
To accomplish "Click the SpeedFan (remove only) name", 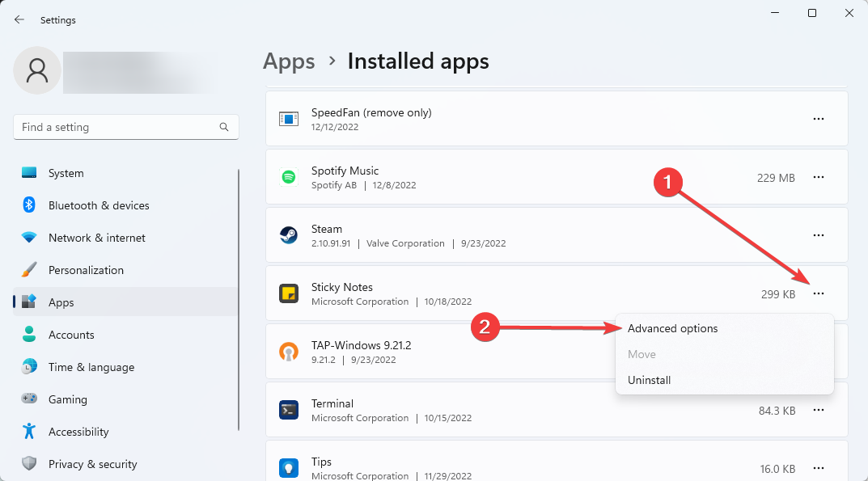I will pos(371,112).
